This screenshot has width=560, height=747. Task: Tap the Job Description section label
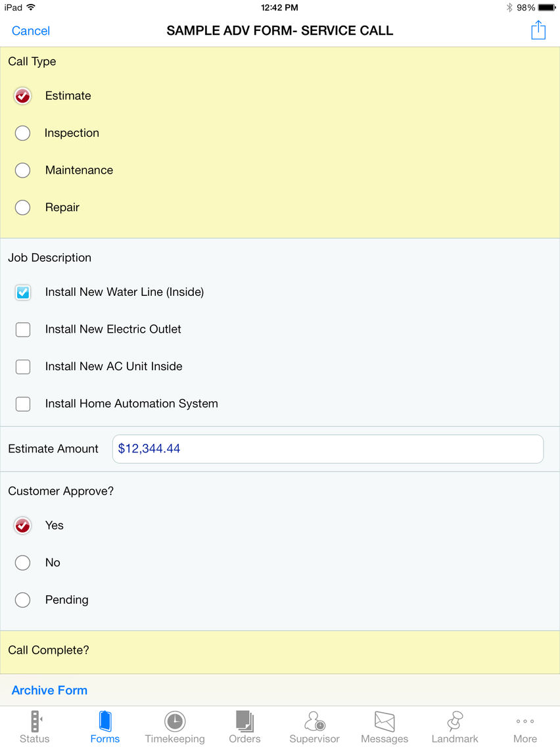(x=49, y=258)
